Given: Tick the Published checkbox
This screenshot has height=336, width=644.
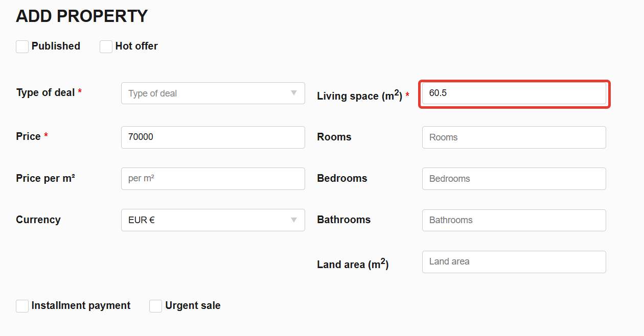Looking at the screenshot, I should [x=22, y=46].
